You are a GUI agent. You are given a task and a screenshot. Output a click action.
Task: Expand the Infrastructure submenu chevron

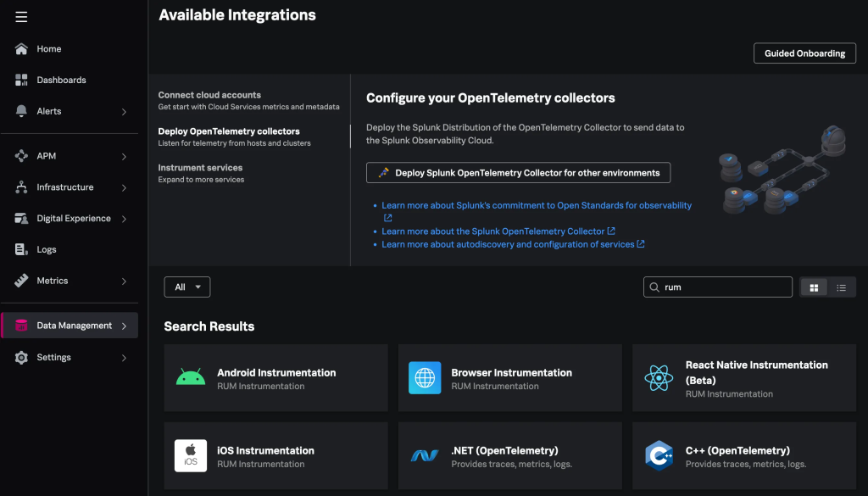pos(124,187)
